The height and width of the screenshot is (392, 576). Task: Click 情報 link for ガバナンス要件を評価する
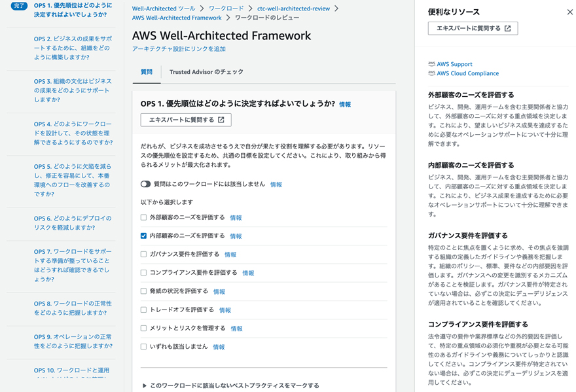[230, 255]
